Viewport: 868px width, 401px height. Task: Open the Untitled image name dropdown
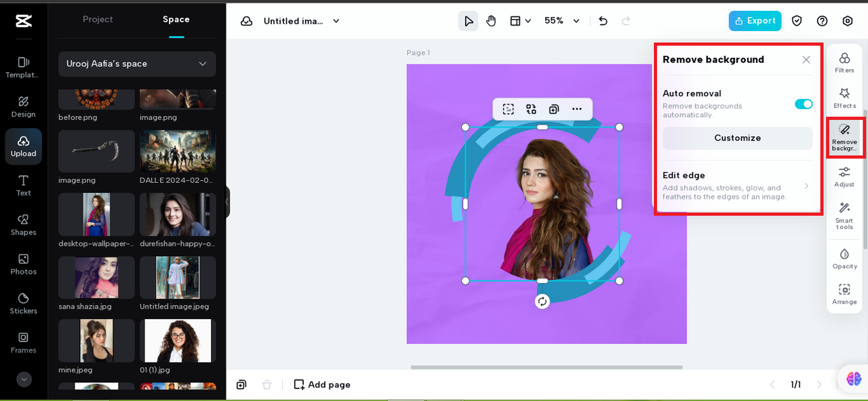pos(301,21)
